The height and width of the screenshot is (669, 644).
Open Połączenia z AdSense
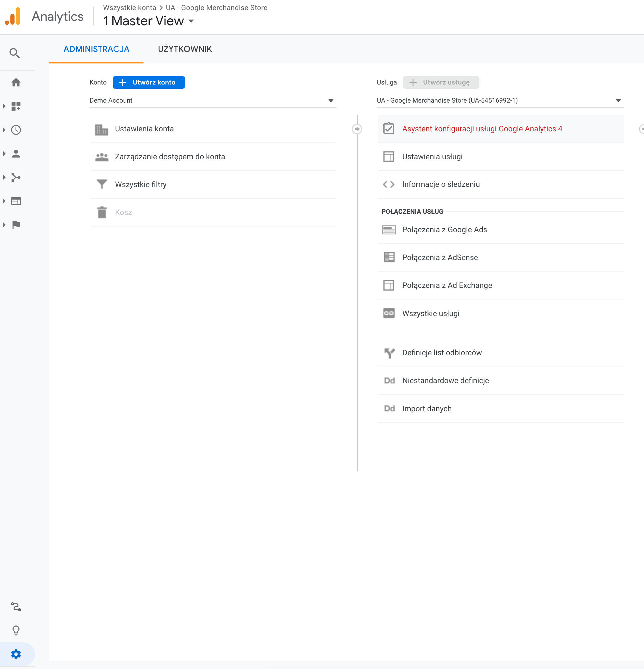501,257
